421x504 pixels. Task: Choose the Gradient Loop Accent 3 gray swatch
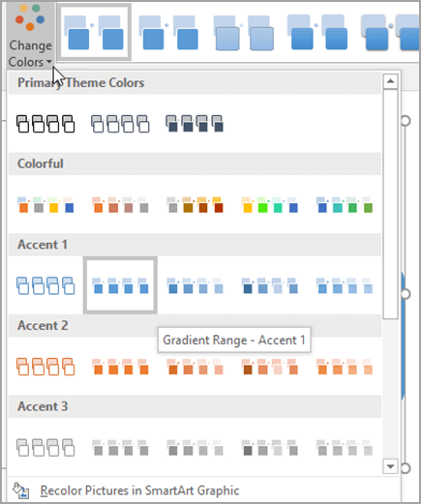pyautogui.click(x=270, y=448)
